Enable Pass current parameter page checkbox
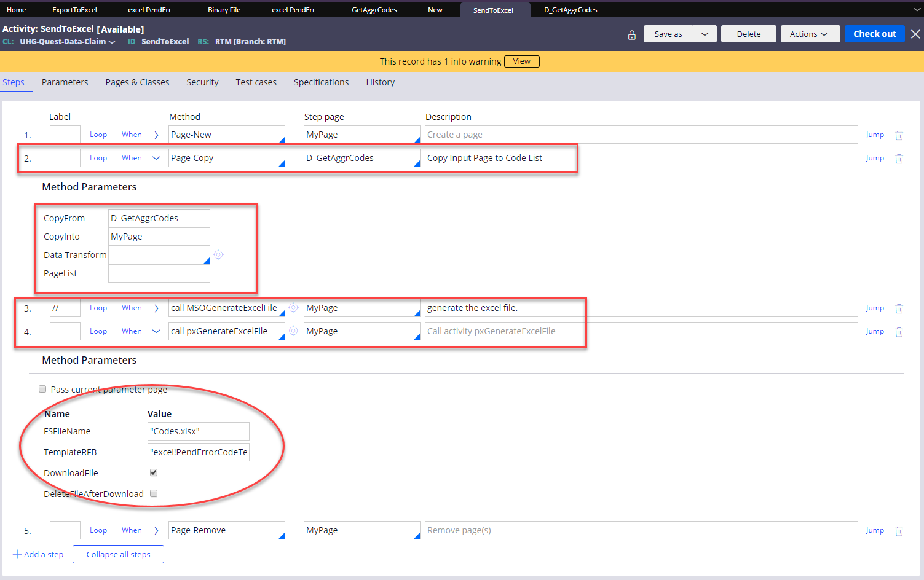Image resolution: width=924 pixels, height=580 pixels. tap(42, 389)
